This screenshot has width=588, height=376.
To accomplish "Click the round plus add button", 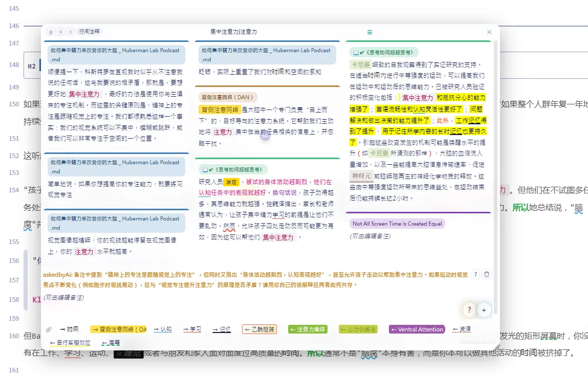I will point(484,310).
